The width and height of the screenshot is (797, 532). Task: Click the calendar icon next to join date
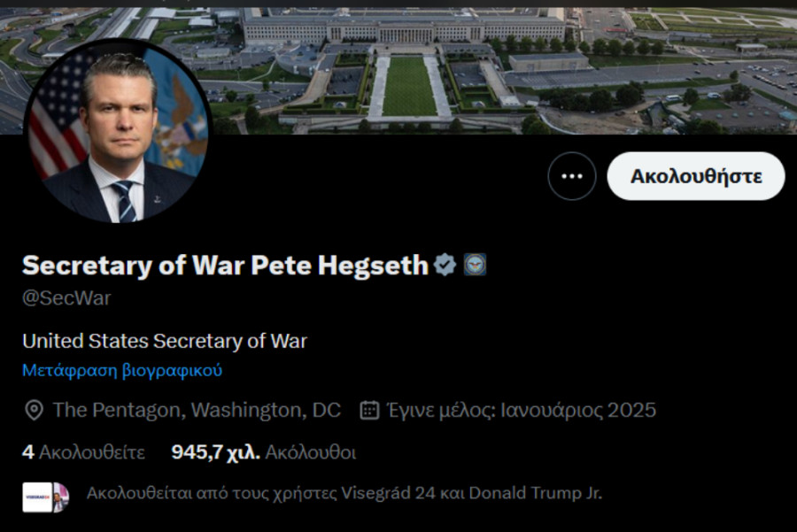pos(367,410)
